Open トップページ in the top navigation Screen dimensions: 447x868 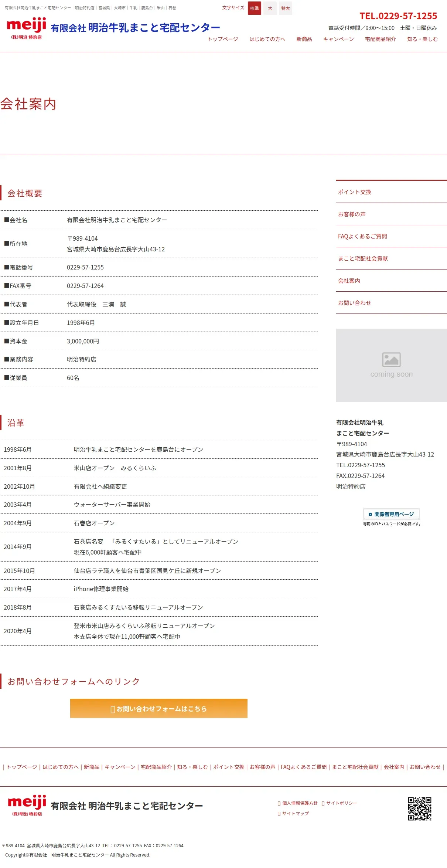223,39
